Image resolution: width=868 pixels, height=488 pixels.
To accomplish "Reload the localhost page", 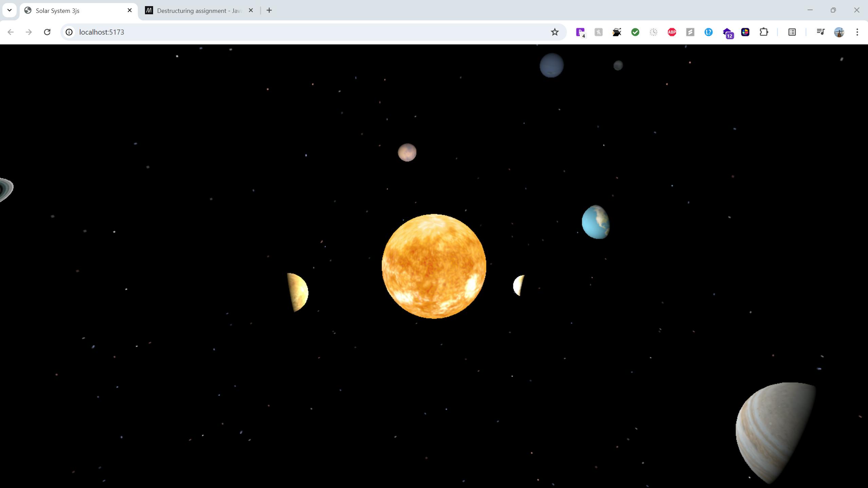I will (x=47, y=32).
